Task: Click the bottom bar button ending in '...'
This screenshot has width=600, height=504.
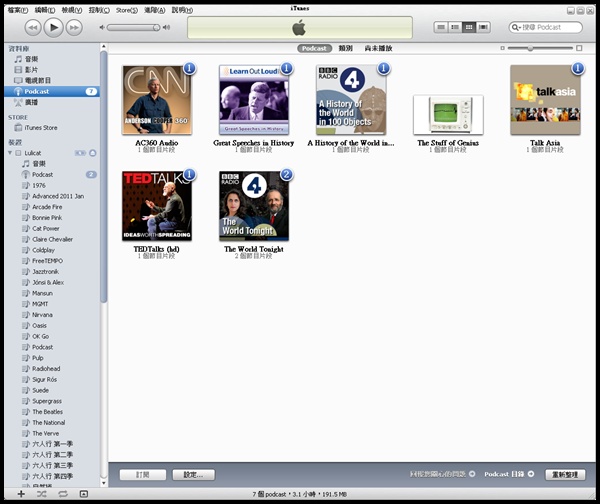Action: coord(194,475)
